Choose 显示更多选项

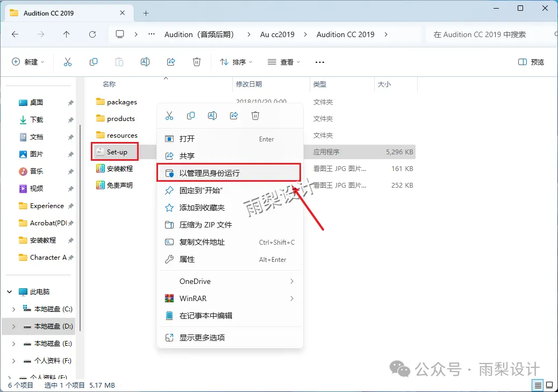coord(230,338)
